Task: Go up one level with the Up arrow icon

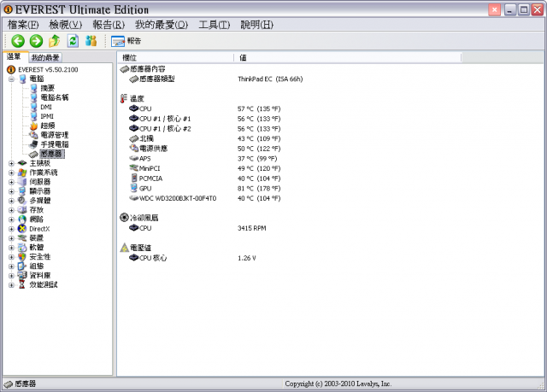Action: tap(54, 41)
